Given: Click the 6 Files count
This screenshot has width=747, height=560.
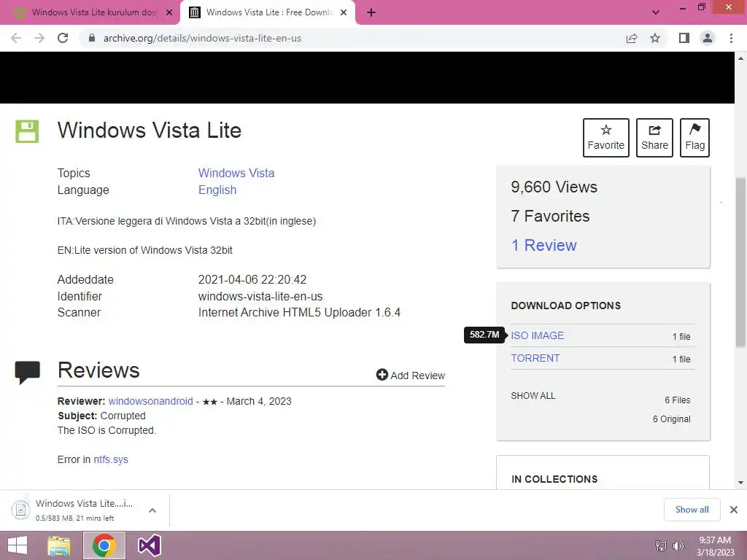Looking at the screenshot, I should (x=678, y=400).
